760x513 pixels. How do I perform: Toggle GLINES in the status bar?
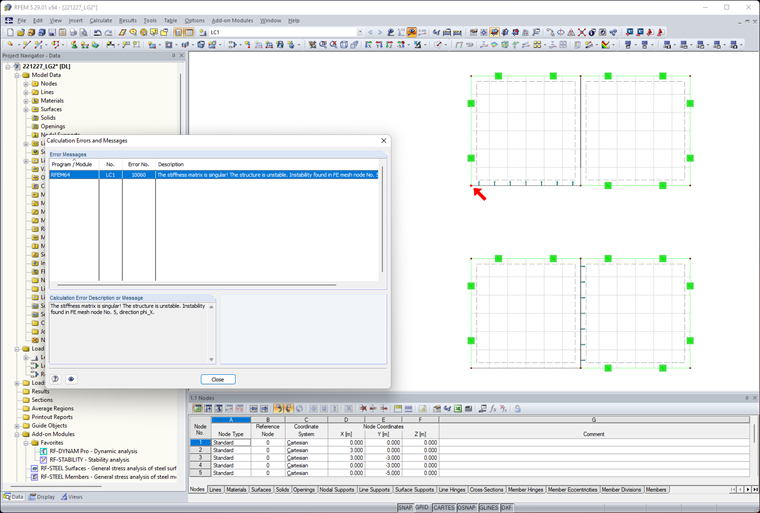(489, 508)
